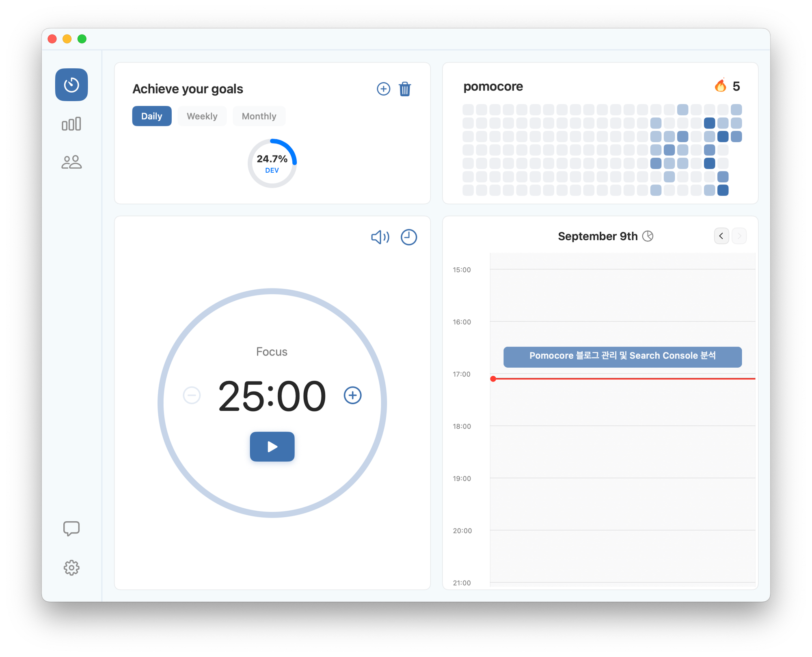Decrease focus time with minus button
This screenshot has height=657, width=812.
192,395
